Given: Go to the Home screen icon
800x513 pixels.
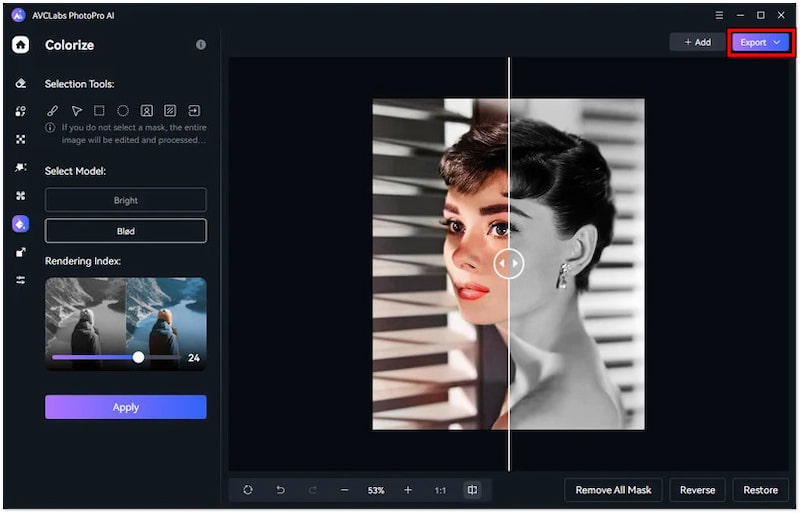Looking at the screenshot, I should pyautogui.click(x=19, y=45).
